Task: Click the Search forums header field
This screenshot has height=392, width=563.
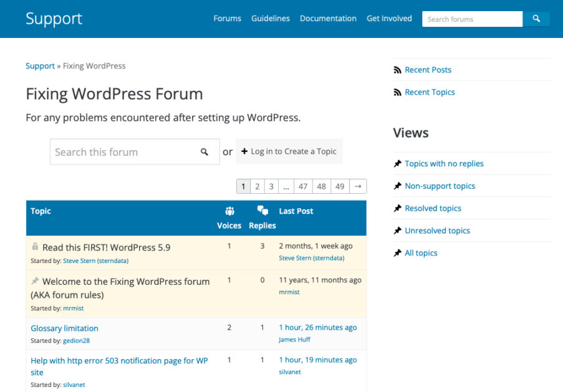Action: point(472,19)
